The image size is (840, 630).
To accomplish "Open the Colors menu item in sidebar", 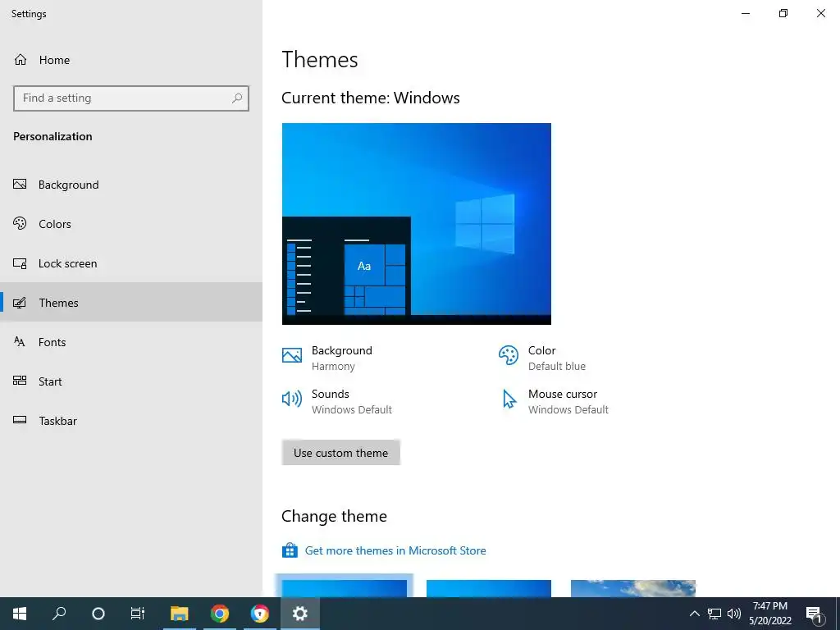I will tap(131, 223).
